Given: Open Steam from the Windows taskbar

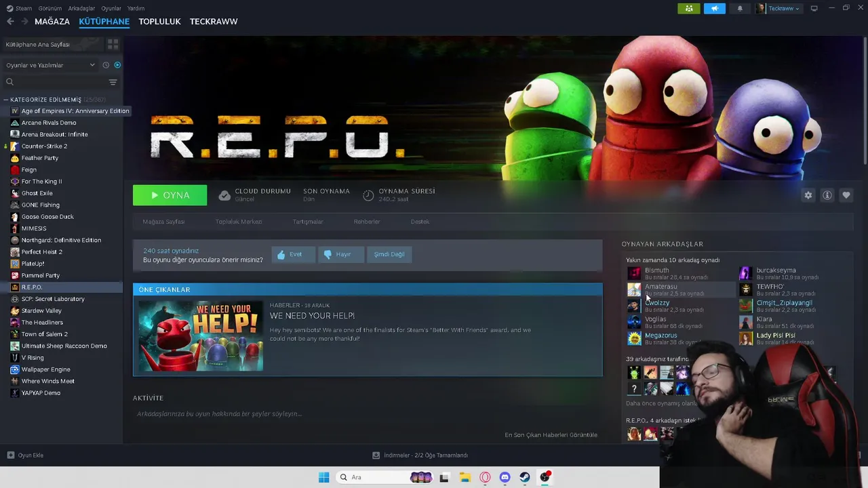Looking at the screenshot, I should (x=525, y=477).
